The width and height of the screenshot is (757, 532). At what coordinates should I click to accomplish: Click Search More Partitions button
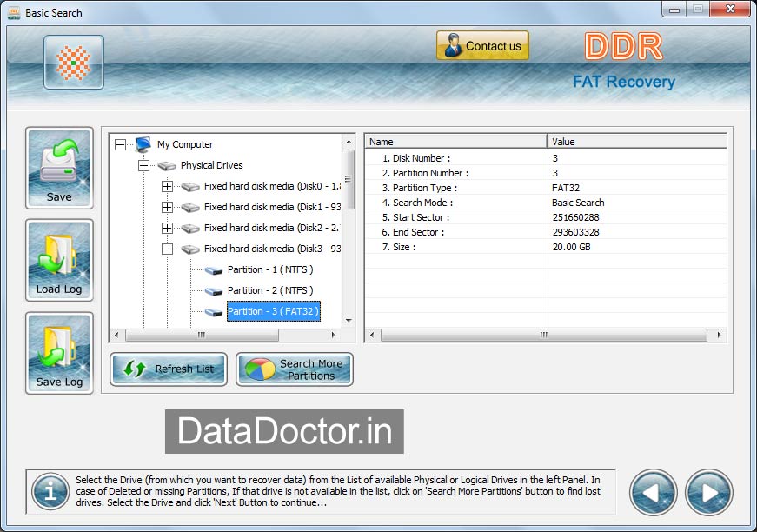coord(295,369)
